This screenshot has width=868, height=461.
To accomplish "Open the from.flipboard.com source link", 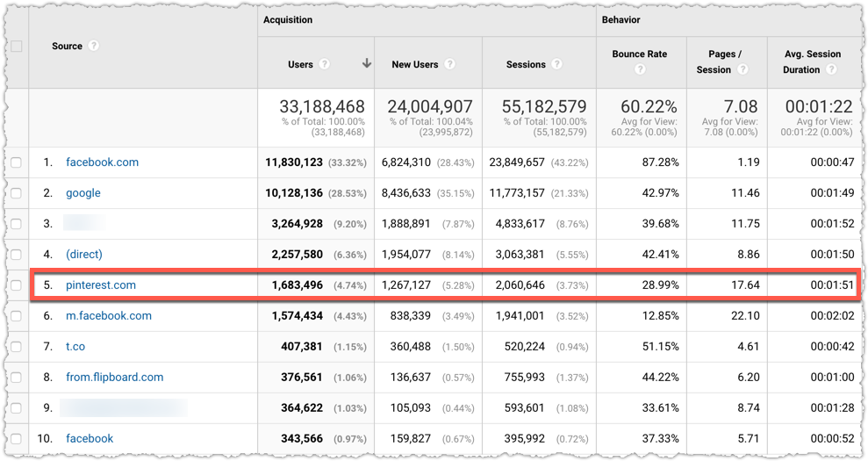I will point(115,378).
